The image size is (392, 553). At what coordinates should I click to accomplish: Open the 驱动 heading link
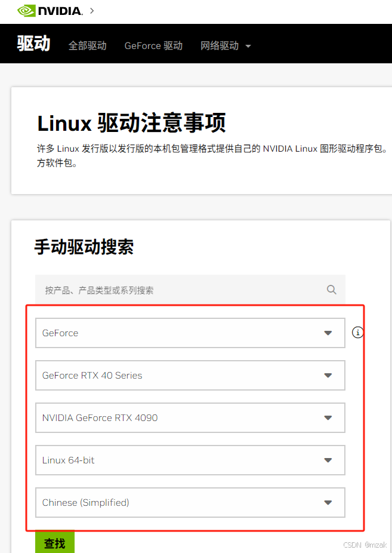(33, 44)
